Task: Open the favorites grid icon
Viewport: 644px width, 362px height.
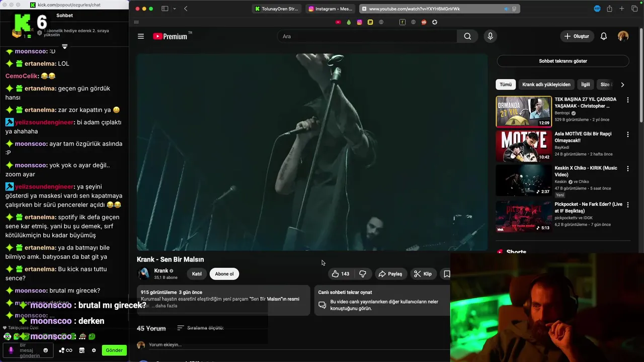Action: pos(136,22)
